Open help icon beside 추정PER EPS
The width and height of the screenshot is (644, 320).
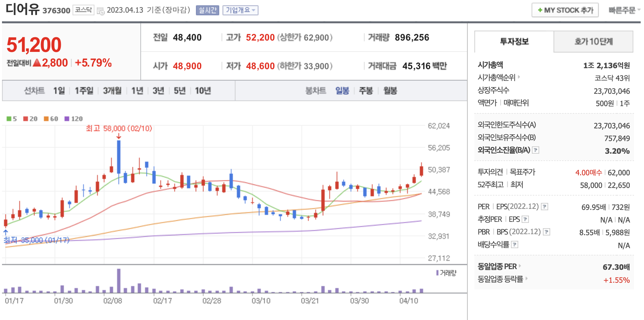525,219
